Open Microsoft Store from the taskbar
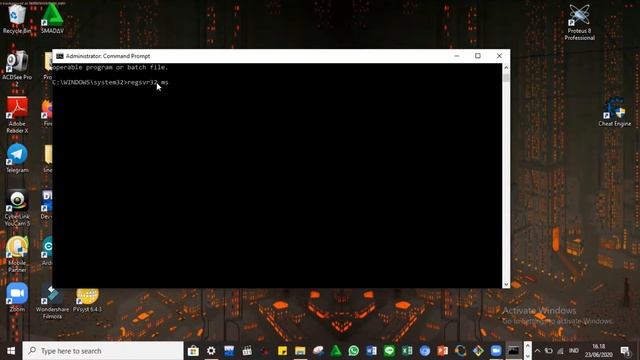Screen dimensions: 640x360 (x=193, y=351)
